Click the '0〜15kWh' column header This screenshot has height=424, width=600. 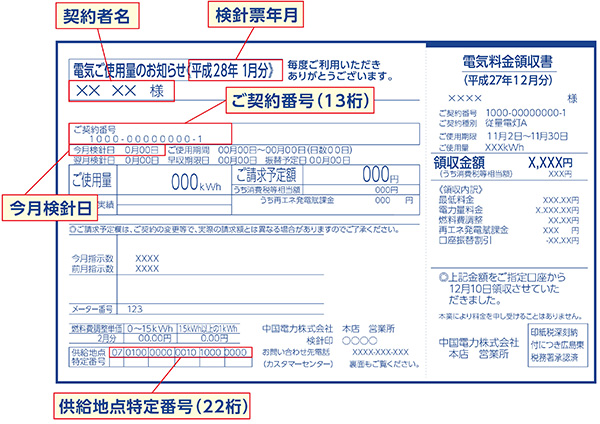pos(150,328)
